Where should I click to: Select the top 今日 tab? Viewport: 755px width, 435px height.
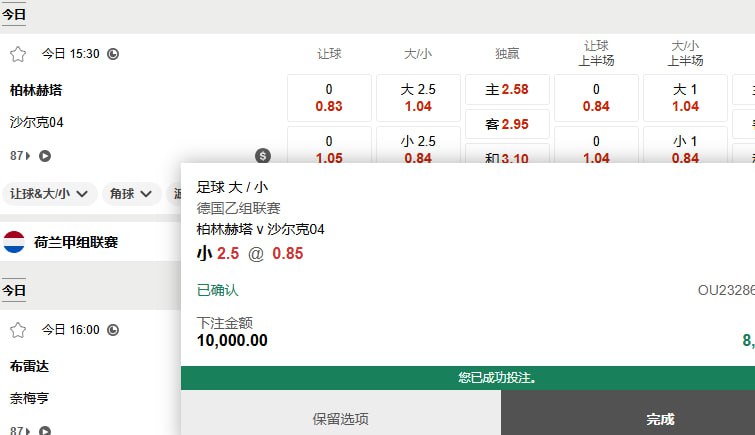pyautogui.click(x=14, y=15)
